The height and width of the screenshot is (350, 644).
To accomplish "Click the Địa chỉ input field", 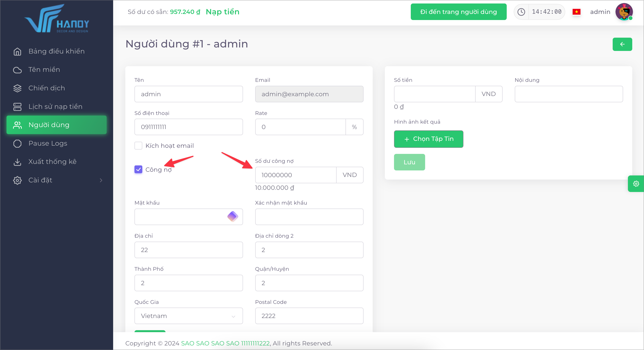I will 188,250.
